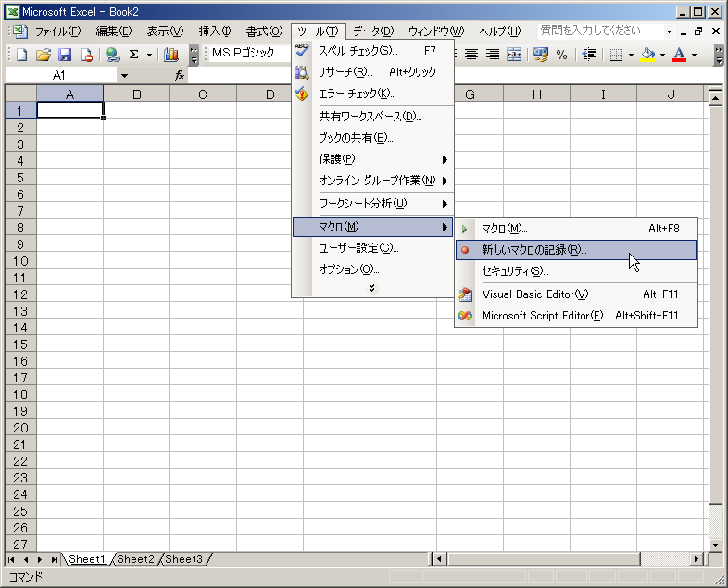
Task: Open the データ(D) menu
Action: pos(373,31)
